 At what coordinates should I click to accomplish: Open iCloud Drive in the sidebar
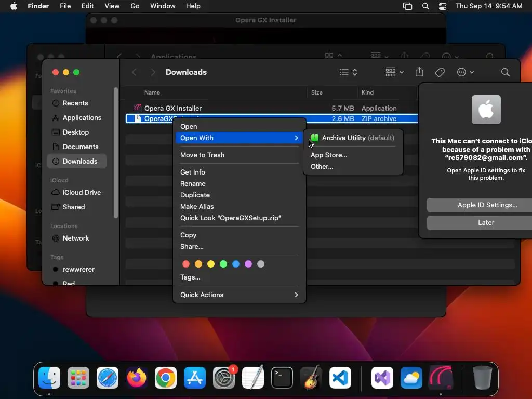point(77,192)
